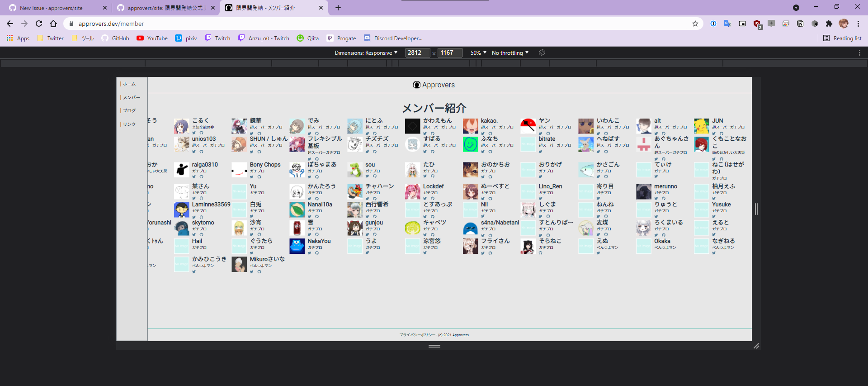Click ヤン's Pokeball avatar
Image resolution: width=868 pixels, height=386 pixels.
point(528,126)
